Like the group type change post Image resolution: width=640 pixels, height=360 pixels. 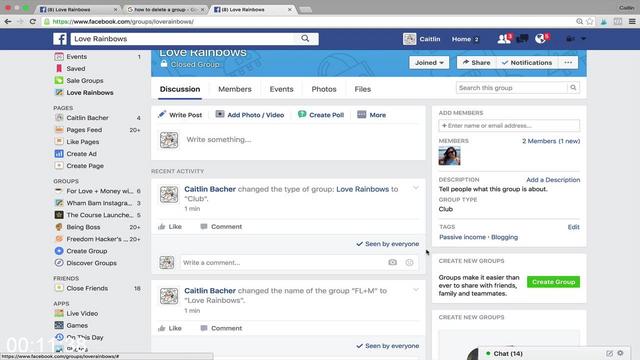pos(170,227)
